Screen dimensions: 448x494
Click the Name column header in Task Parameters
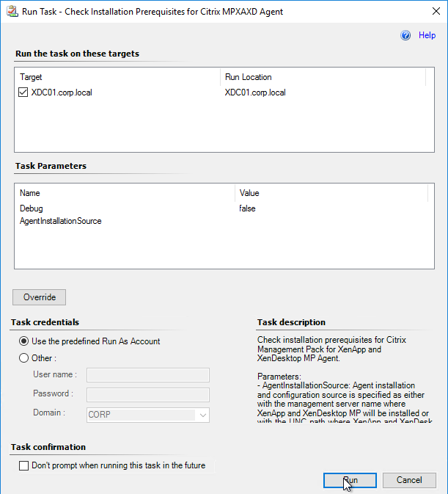(x=125, y=193)
